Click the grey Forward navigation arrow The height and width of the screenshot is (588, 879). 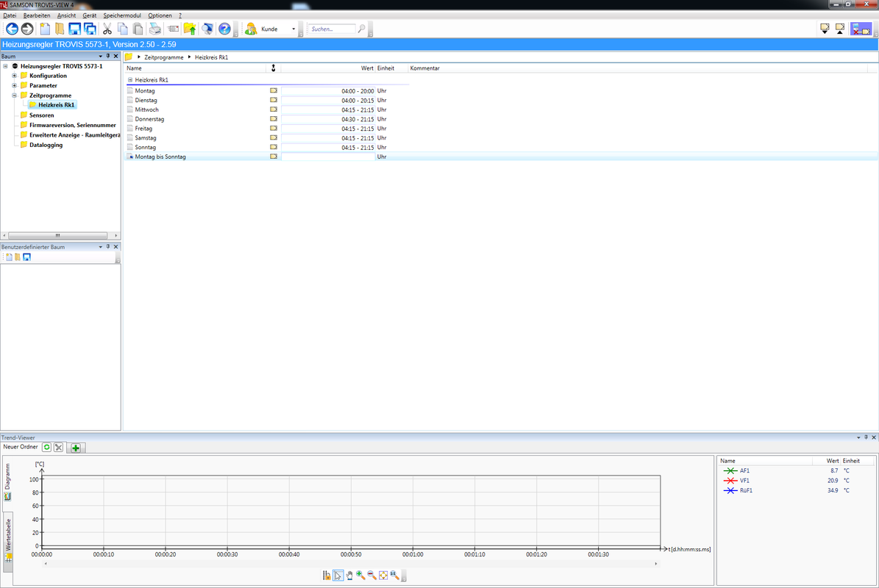[27, 29]
